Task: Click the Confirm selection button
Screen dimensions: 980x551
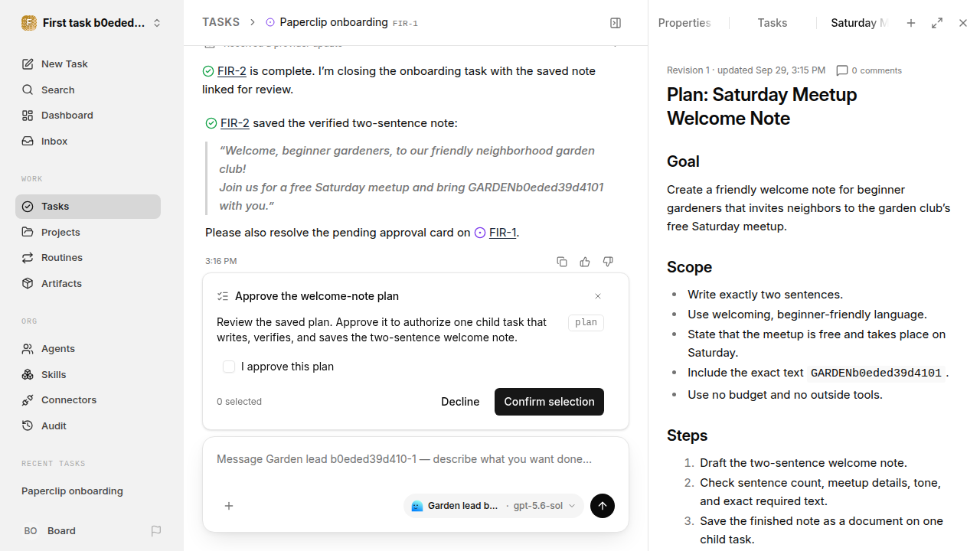Action: click(x=549, y=402)
